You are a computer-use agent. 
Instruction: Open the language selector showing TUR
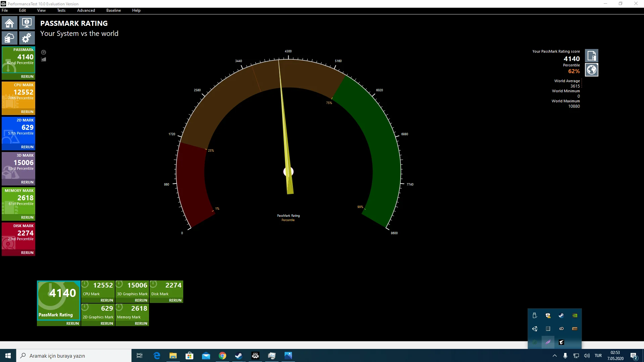[x=598, y=356]
